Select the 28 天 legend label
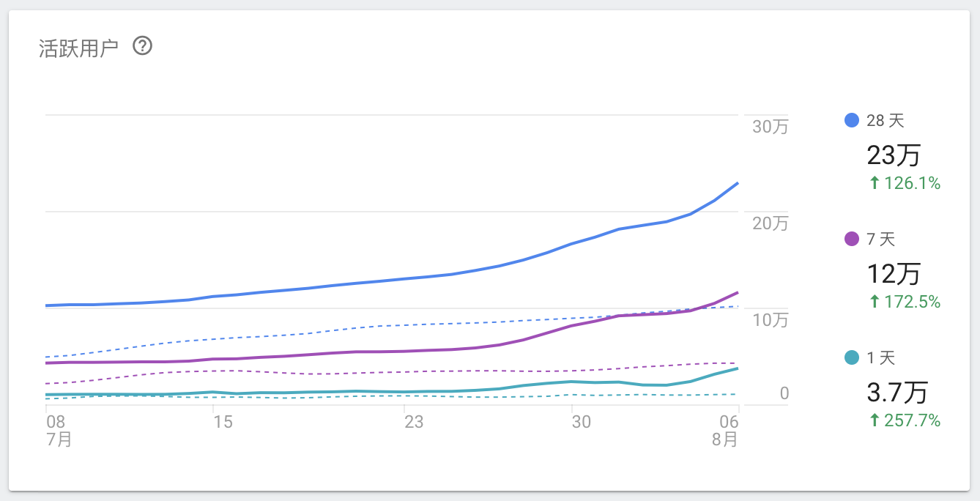Screen dimensions: 980x501 click(x=885, y=121)
